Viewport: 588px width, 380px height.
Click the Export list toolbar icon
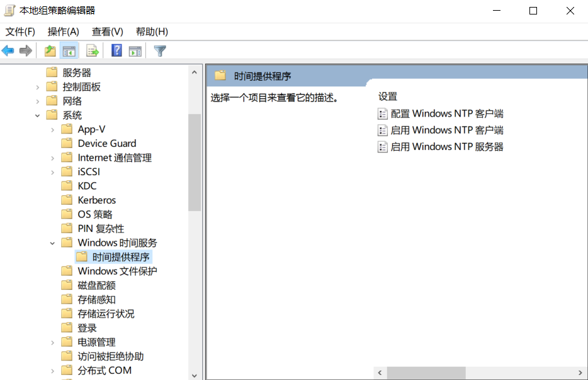point(93,50)
